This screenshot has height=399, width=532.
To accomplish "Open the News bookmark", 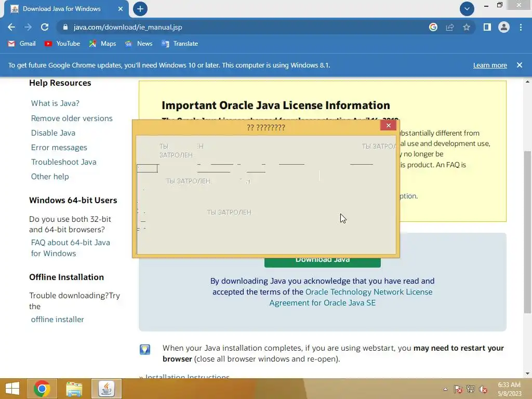I will tap(138, 44).
